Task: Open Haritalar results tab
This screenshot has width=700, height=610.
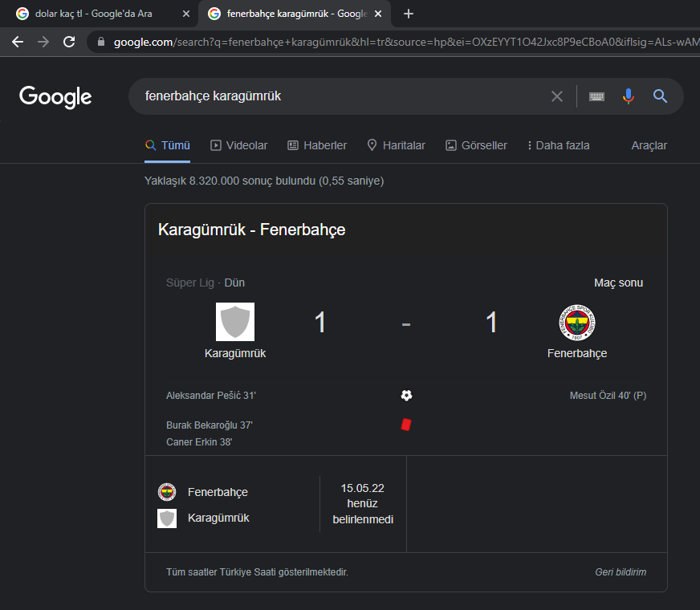Action: (396, 145)
